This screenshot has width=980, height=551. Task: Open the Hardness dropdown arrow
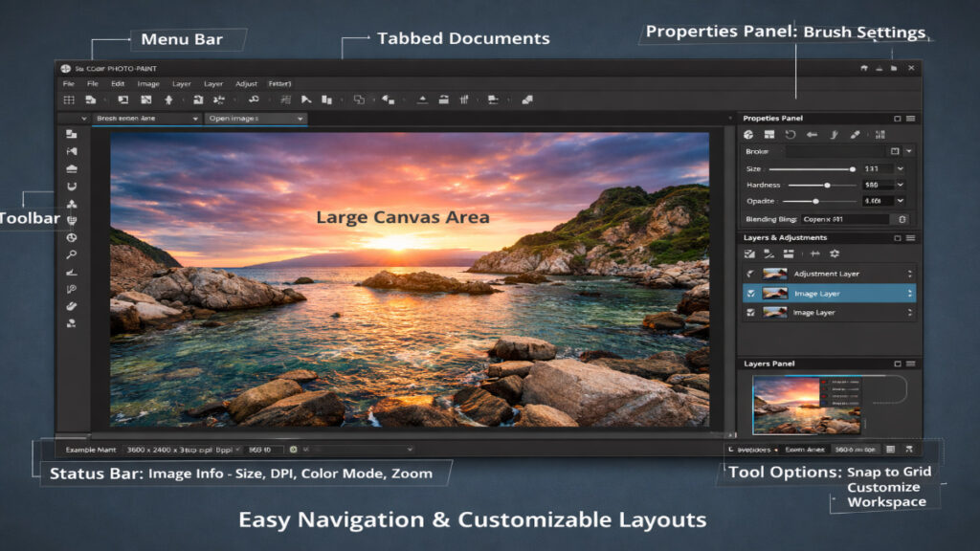tap(901, 185)
